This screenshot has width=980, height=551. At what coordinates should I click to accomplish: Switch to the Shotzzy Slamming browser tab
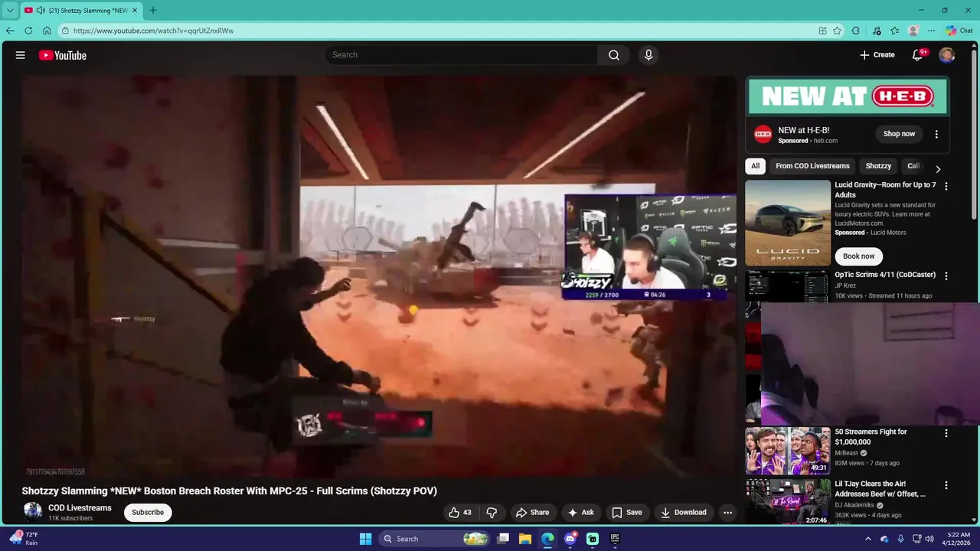[x=80, y=10]
